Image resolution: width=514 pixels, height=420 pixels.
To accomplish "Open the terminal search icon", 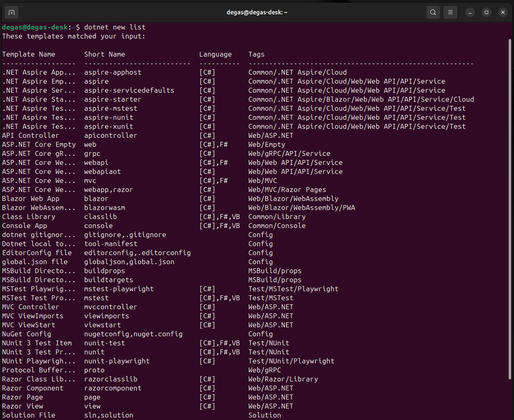I will coord(433,12).
